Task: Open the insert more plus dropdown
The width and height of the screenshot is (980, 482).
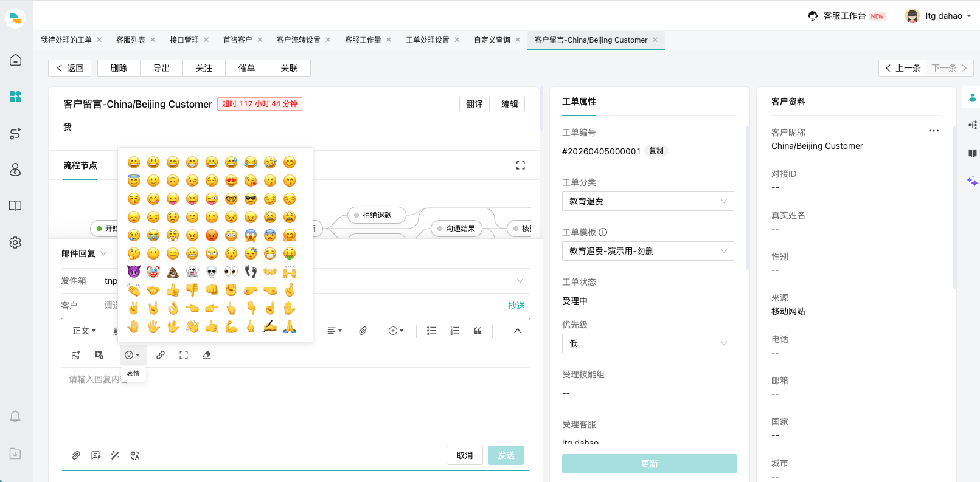Action: pyautogui.click(x=396, y=331)
